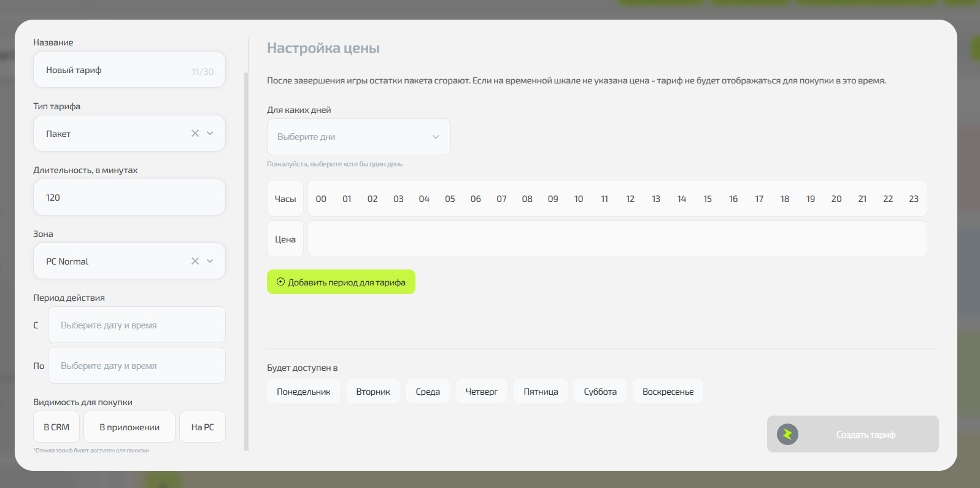Toggle 'В приложении' visibility option
This screenshot has width=980, height=488.
pyautogui.click(x=129, y=427)
